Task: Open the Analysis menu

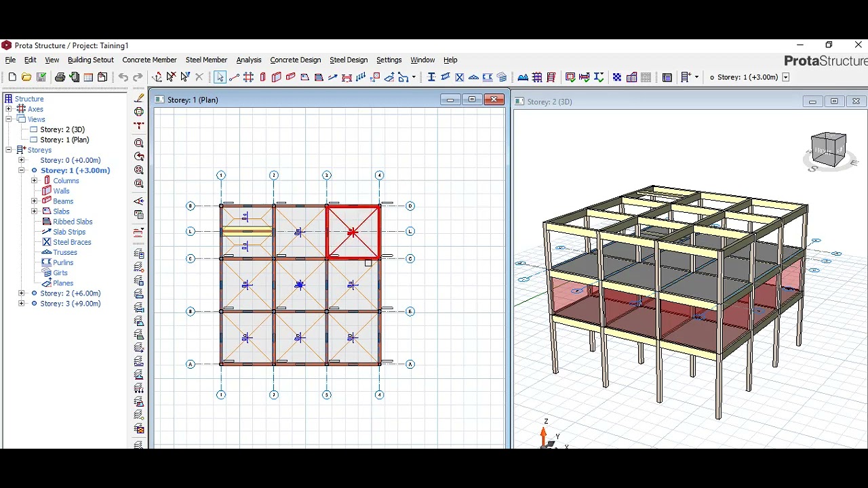Action: coord(249,60)
